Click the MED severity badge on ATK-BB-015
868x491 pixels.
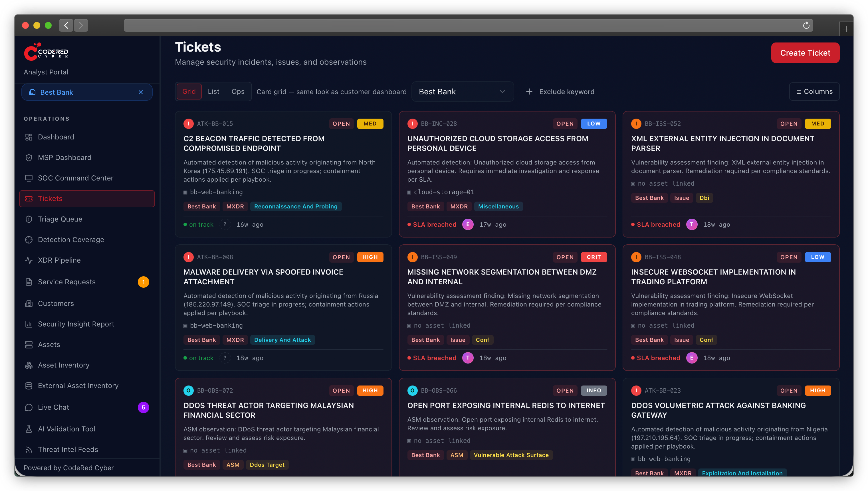(x=370, y=124)
